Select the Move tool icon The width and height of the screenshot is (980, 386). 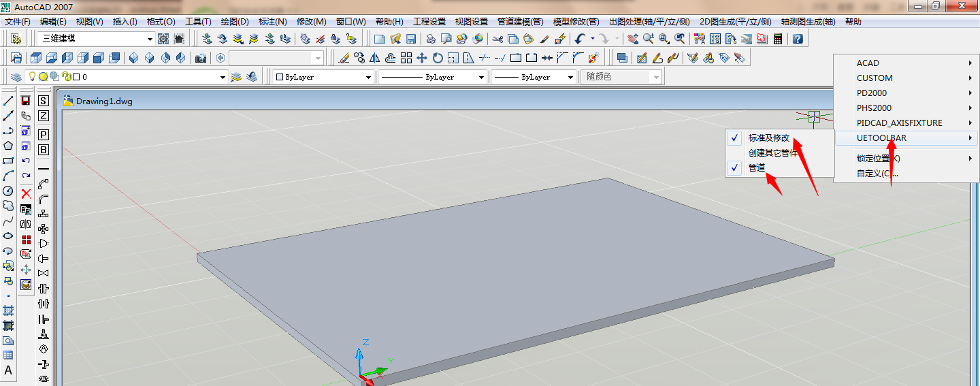(x=422, y=58)
